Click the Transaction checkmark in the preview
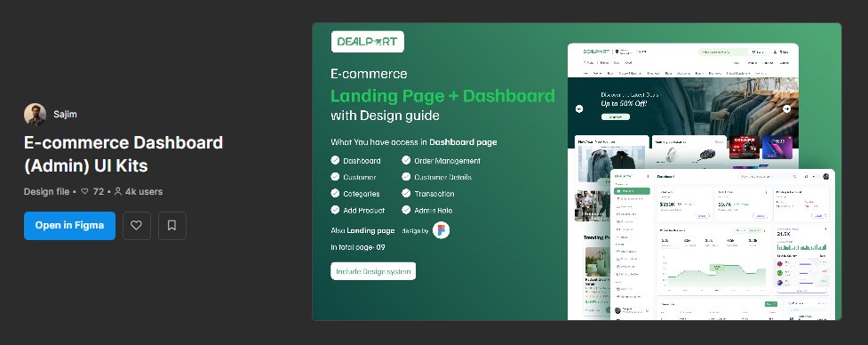 click(406, 193)
